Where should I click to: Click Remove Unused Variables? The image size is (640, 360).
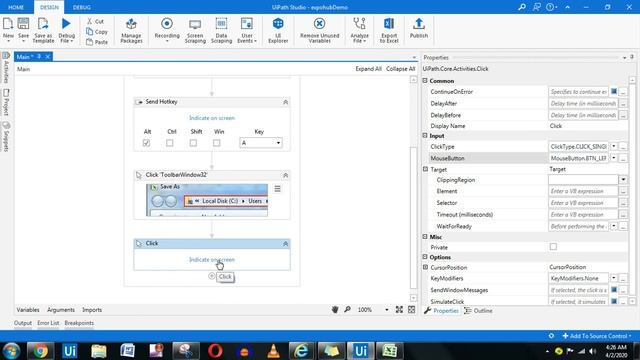tap(320, 30)
